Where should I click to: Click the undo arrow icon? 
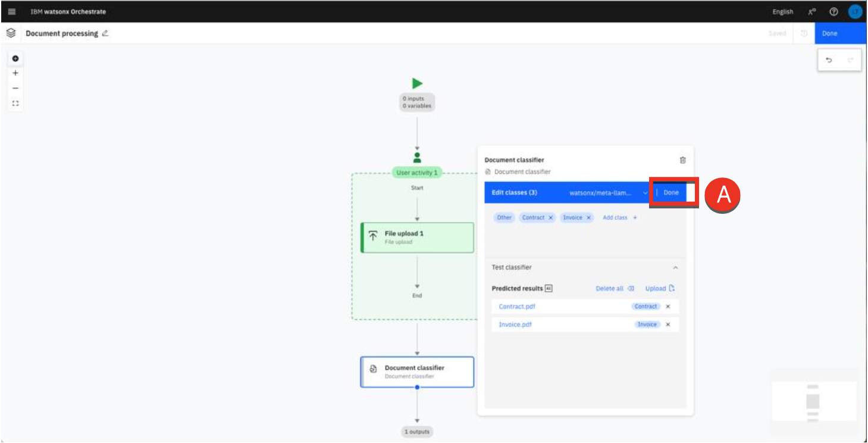pyautogui.click(x=829, y=60)
